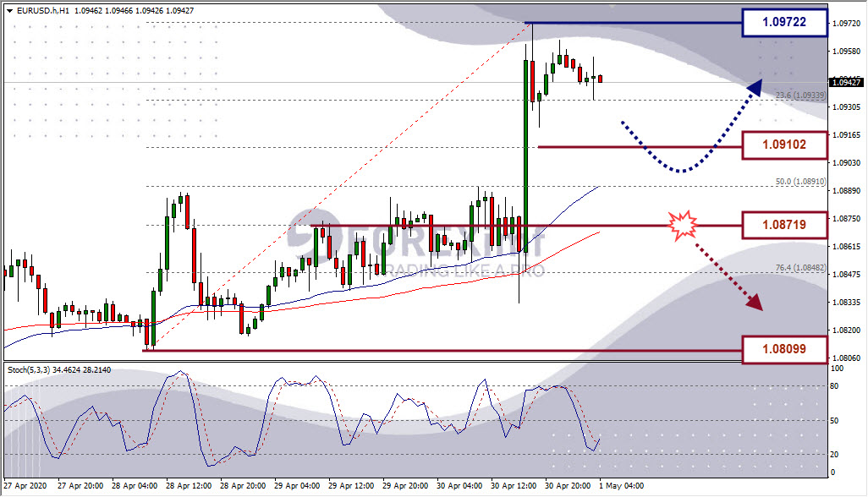Click the stochastic 20 level scale value
868x497 pixels.
click(834, 455)
